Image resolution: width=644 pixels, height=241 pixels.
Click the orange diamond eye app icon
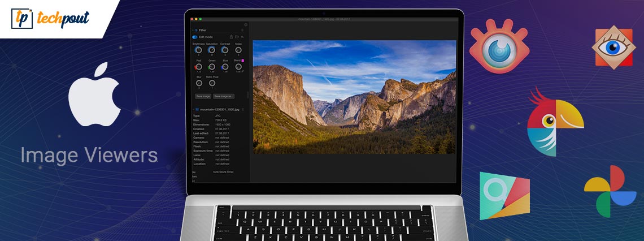point(613,48)
